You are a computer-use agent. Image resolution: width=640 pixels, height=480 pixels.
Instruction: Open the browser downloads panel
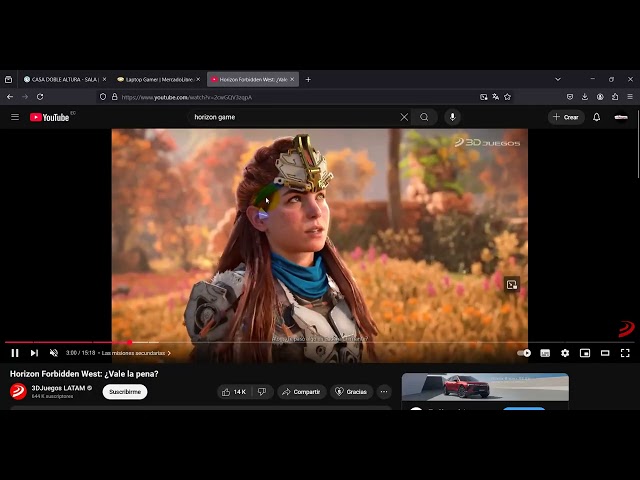click(585, 97)
